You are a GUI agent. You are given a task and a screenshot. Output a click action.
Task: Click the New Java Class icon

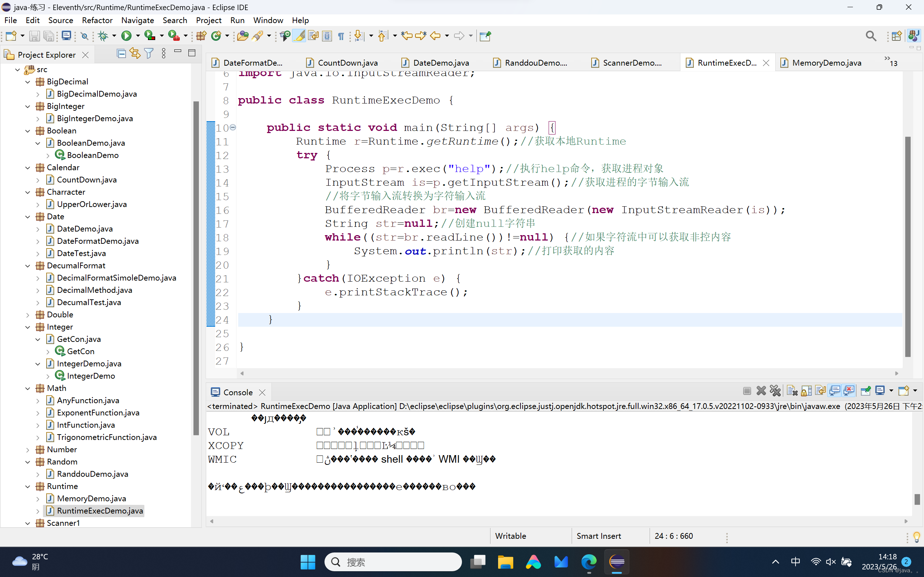pyautogui.click(x=217, y=36)
